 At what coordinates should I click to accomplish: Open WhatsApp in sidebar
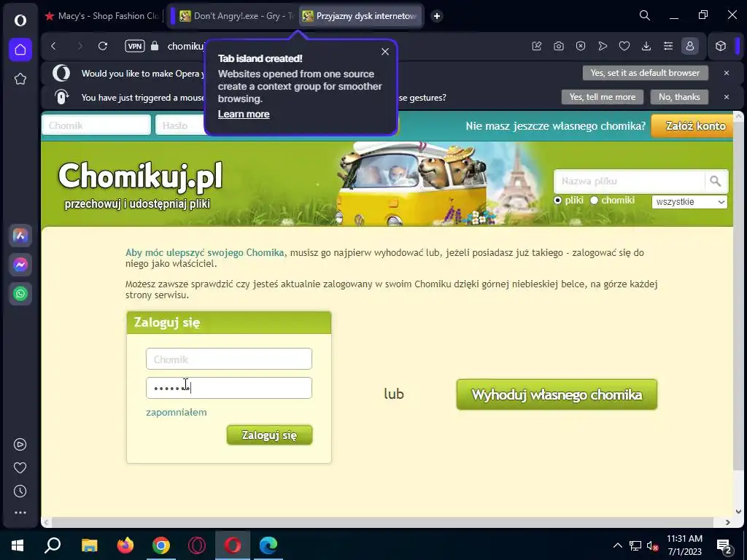20,294
